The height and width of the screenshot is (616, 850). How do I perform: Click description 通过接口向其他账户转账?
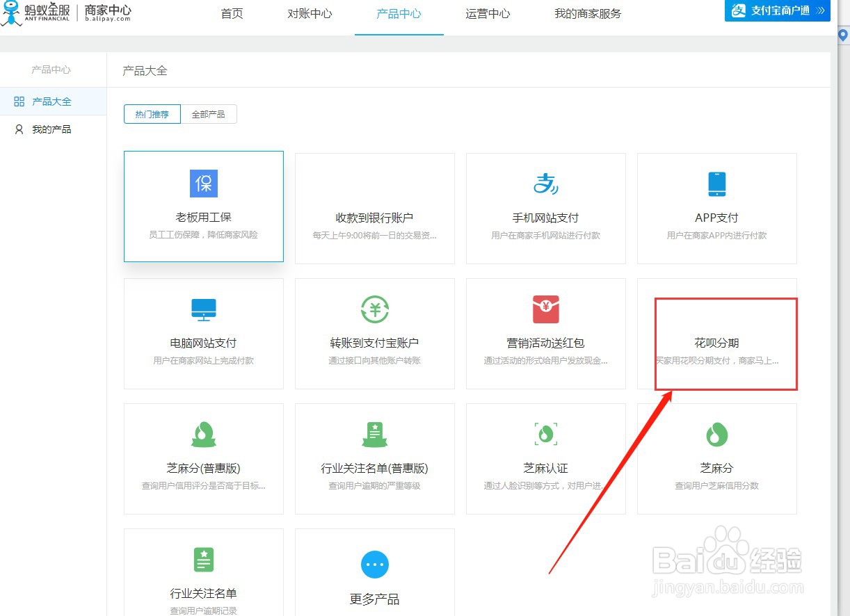[375, 360]
